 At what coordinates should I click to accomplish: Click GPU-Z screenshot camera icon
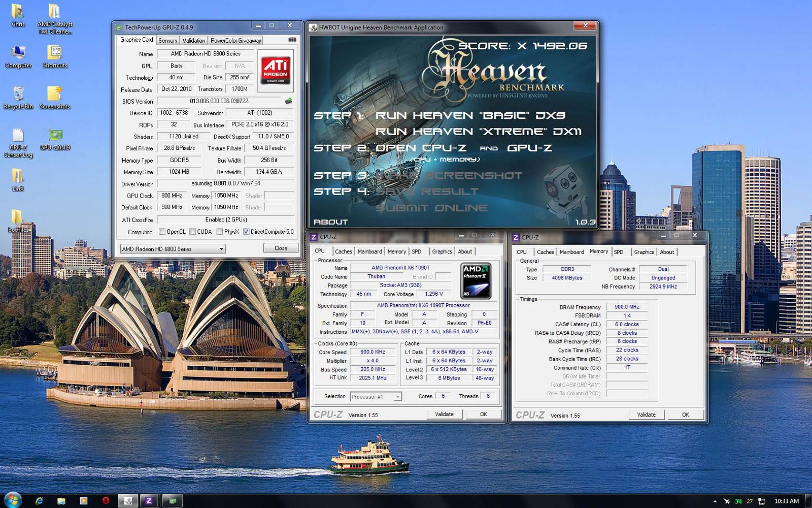pos(292,40)
